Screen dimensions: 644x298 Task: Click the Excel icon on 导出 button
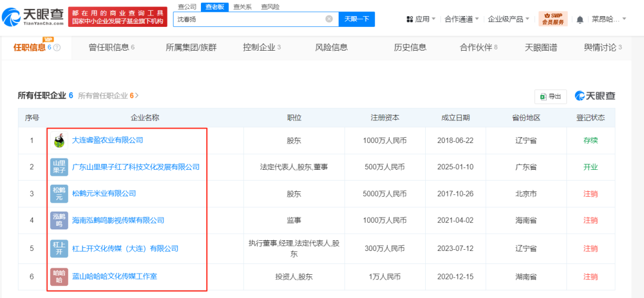click(543, 97)
